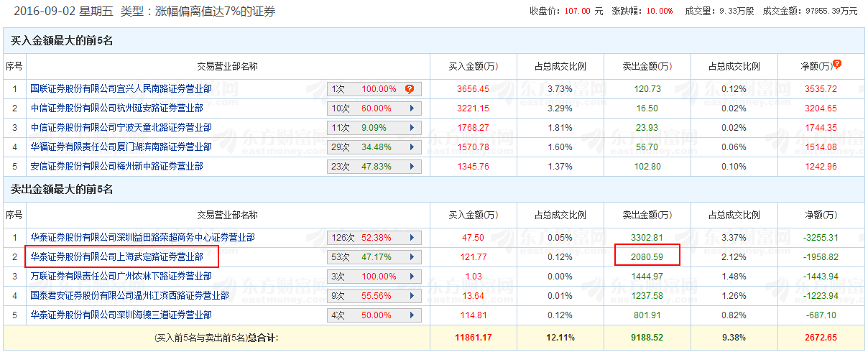Click the orange help icon beside 净额(万) header
868x352 pixels.
[837, 64]
